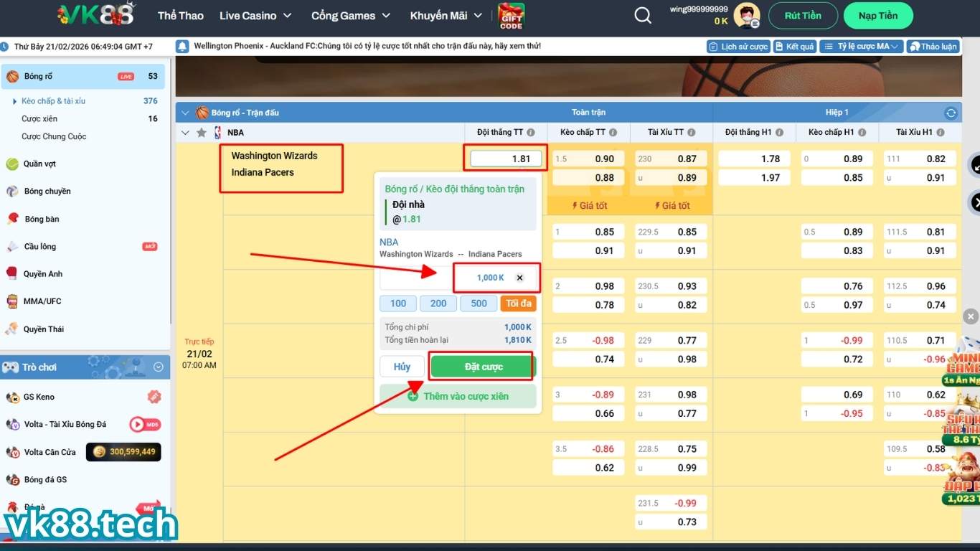980x551 pixels.
Task: Collapse Bóng rổ - Trận đấu section
Action: 186,113
